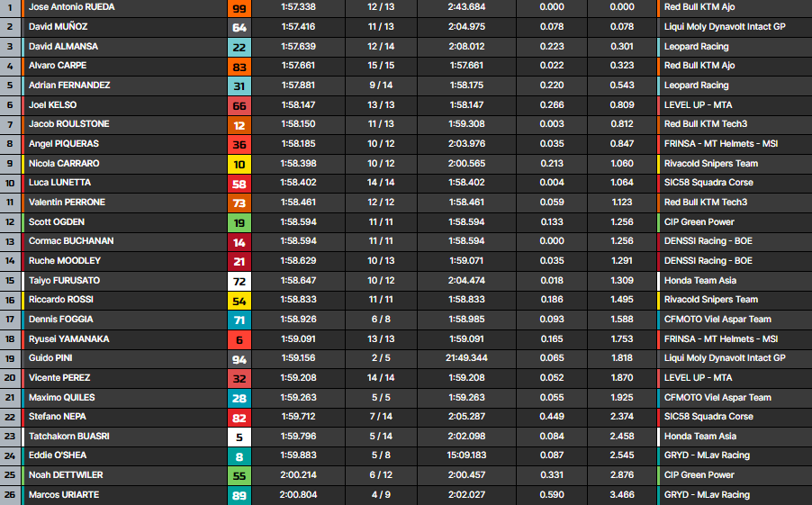The height and width of the screenshot is (505, 812).
Task: Select the yellow number 10 badge
Action: (239, 164)
